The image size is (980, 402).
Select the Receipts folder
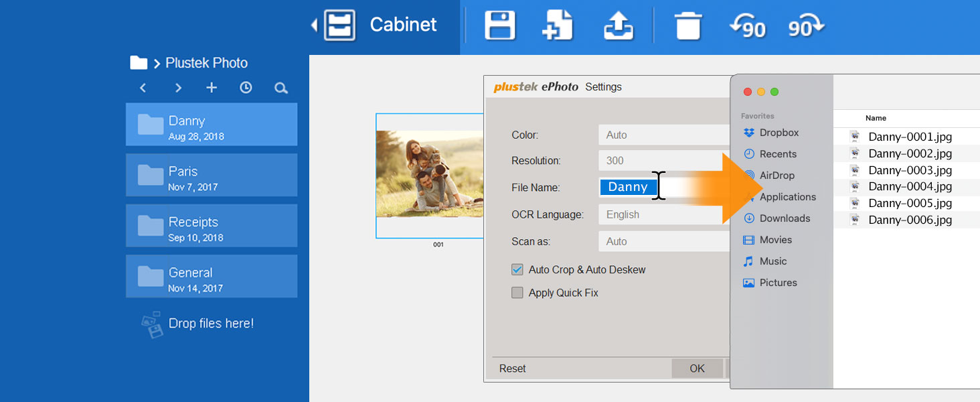(x=212, y=226)
